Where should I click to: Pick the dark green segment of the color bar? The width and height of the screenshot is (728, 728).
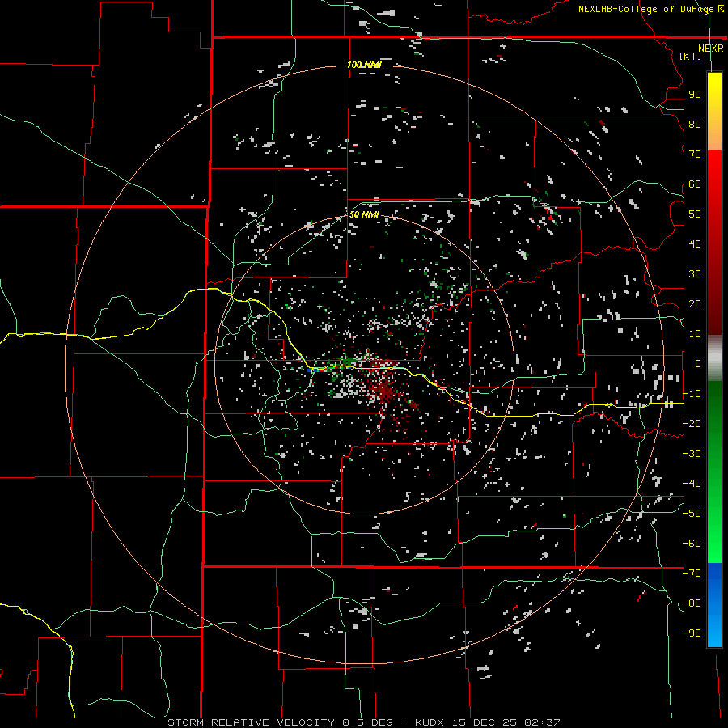pos(714,404)
